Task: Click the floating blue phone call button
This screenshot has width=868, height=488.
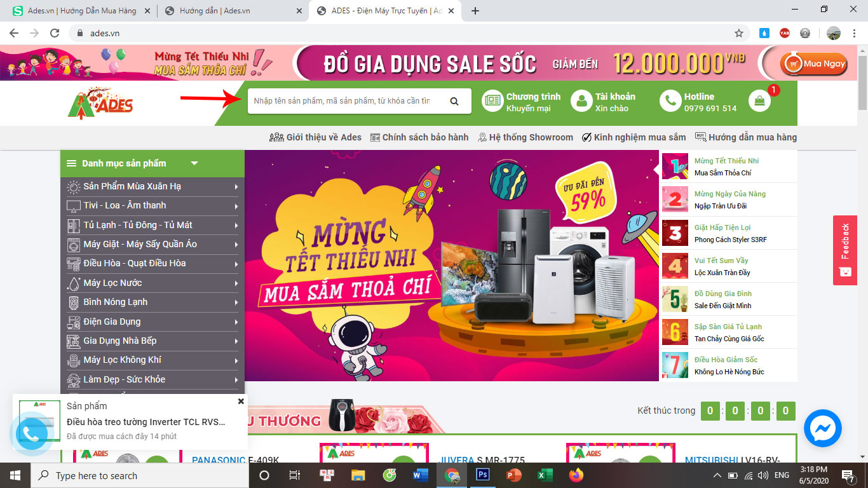Action: pyautogui.click(x=30, y=434)
